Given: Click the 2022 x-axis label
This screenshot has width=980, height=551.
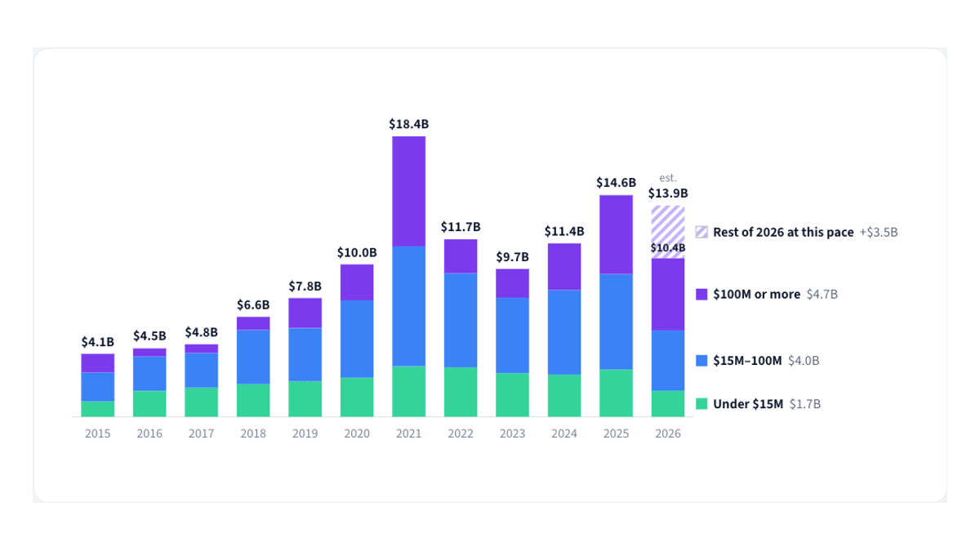Looking at the screenshot, I should coord(461,433).
